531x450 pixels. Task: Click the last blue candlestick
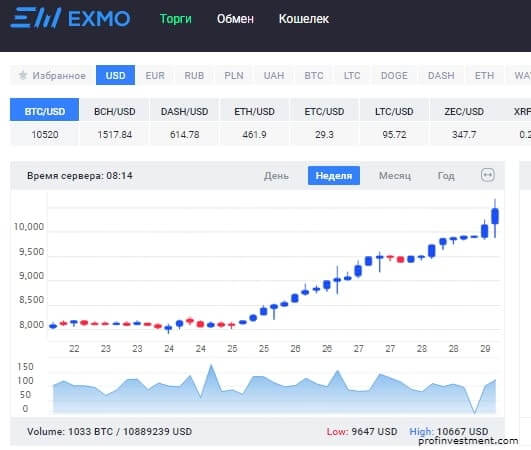[x=495, y=216]
